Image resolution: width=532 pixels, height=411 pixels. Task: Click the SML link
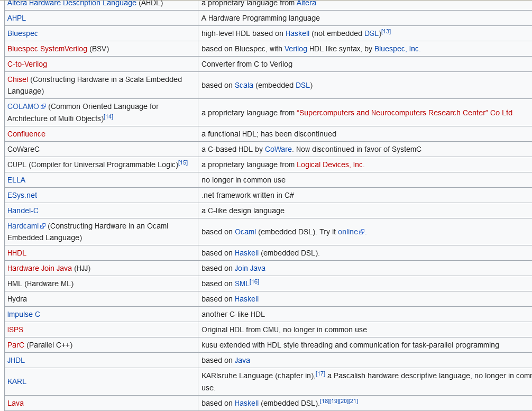tap(242, 284)
